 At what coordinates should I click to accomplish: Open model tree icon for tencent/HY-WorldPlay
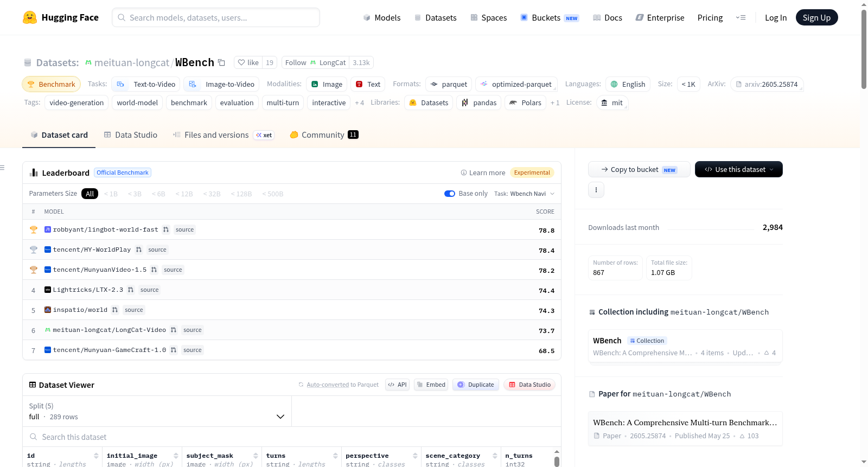tap(139, 250)
